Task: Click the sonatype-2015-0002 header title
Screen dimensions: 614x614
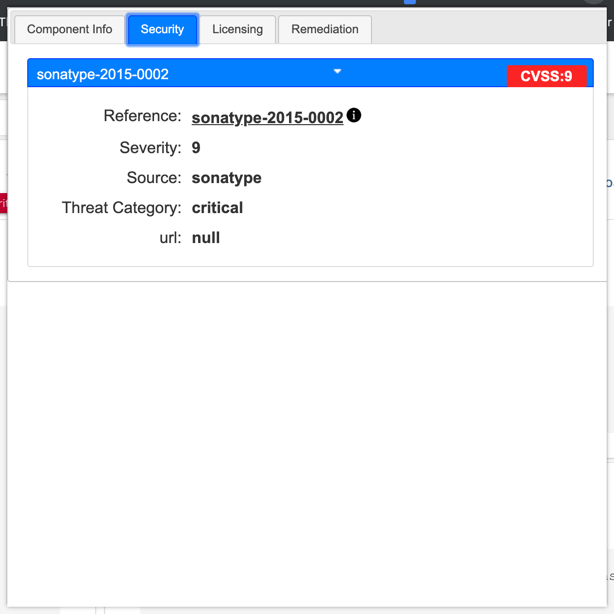Action: (x=103, y=74)
